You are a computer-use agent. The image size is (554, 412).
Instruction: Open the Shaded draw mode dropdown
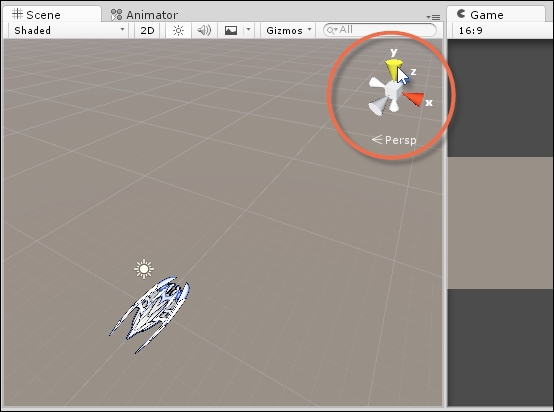tap(69, 30)
